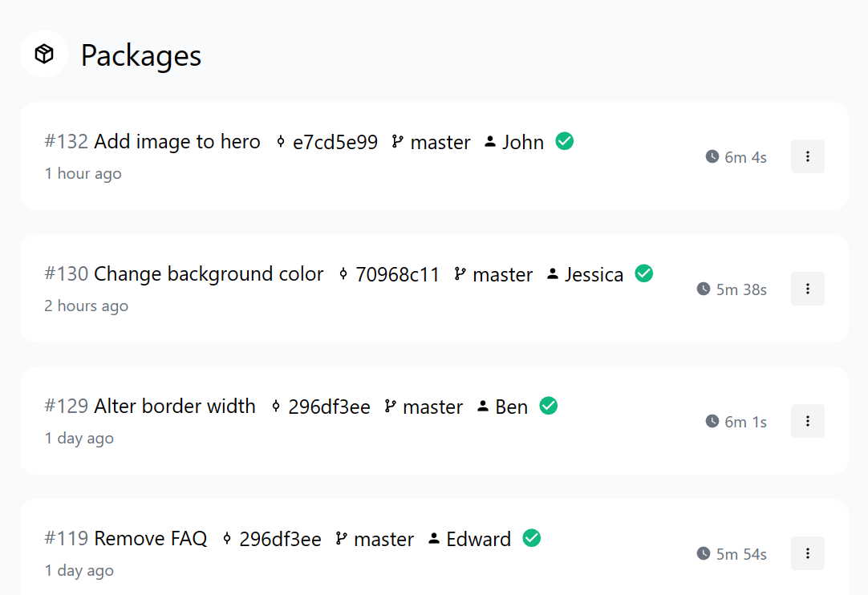Click green success checkmark next to John
Screen dimensions: 868x595
click(x=565, y=141)
